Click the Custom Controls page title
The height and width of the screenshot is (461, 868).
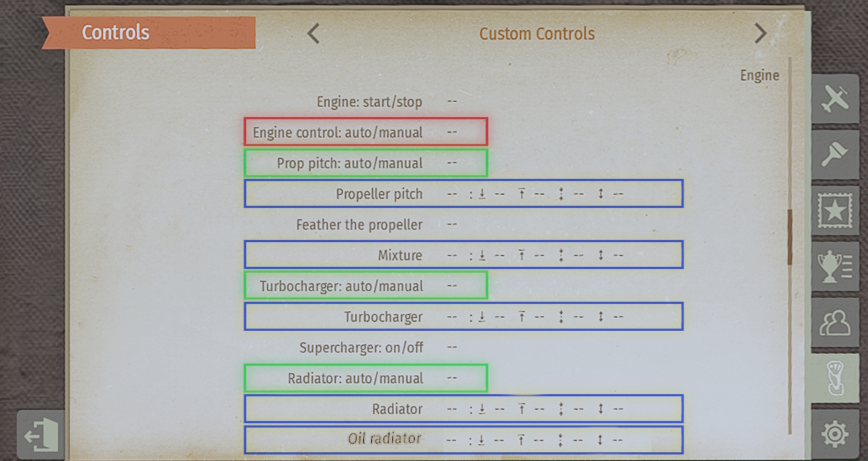537,33
